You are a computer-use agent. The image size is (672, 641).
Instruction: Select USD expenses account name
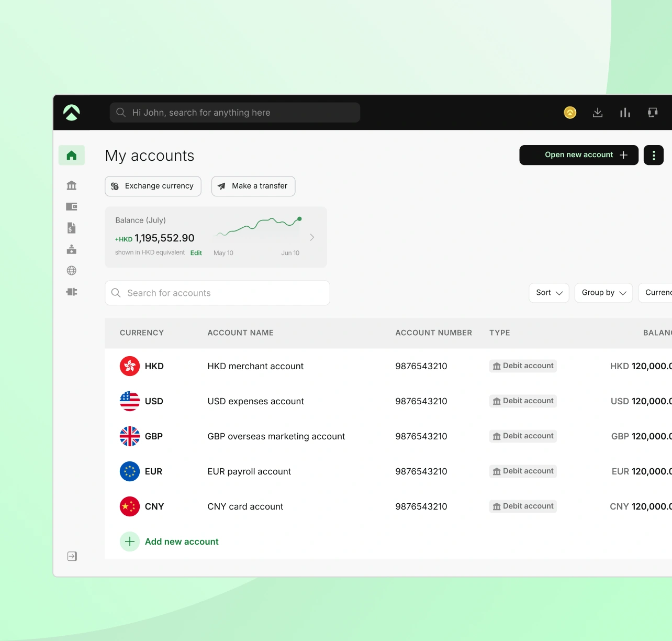[256, 401]
